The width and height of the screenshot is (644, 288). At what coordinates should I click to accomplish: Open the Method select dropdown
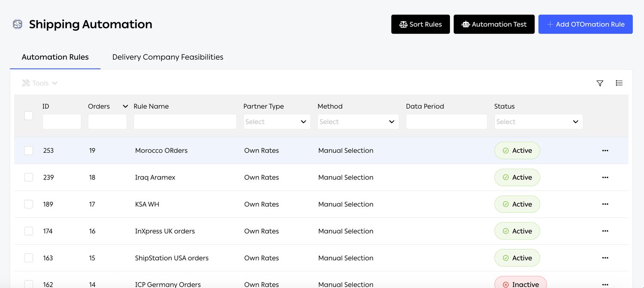[x=358, y=122]
